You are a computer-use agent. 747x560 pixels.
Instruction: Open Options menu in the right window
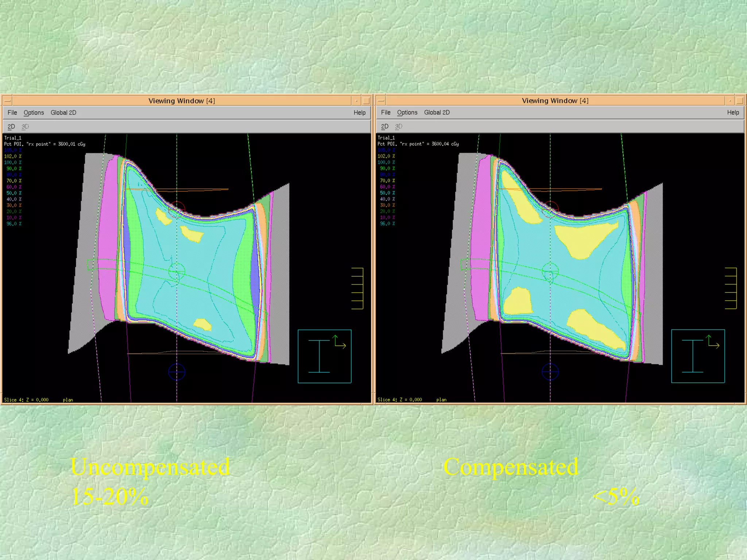tap(407, 113)
